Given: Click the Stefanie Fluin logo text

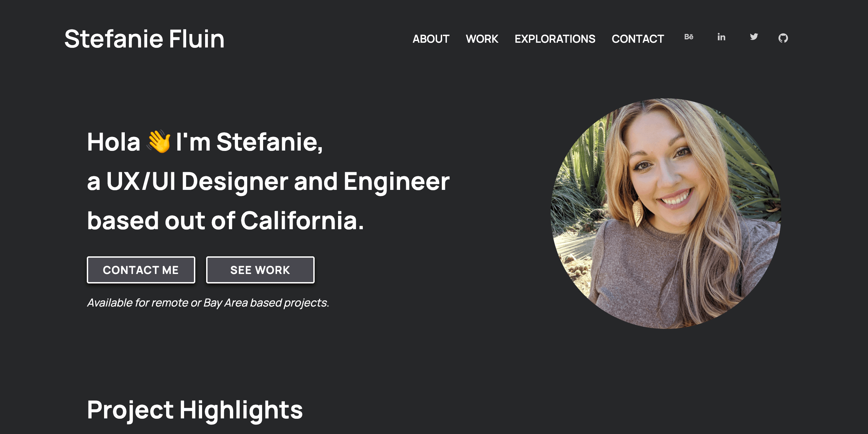Looking at the screenshot, I should [x=145, y=39].
